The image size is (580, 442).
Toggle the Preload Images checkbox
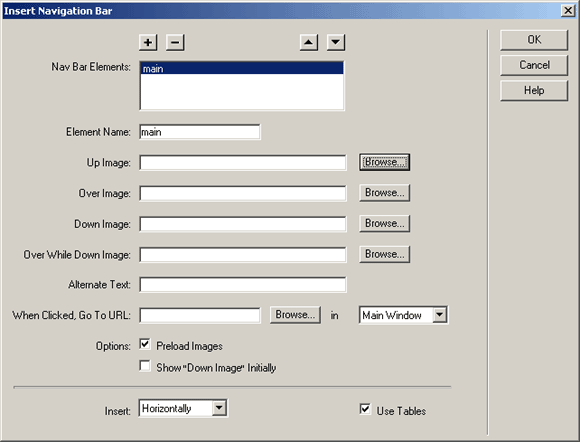point(145,344)
